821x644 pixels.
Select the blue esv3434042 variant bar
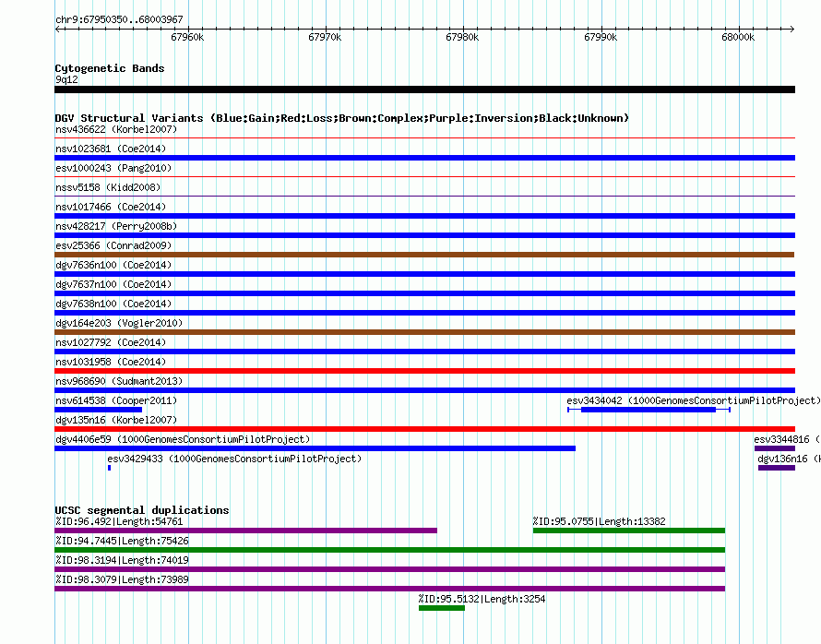coord(648,410)
